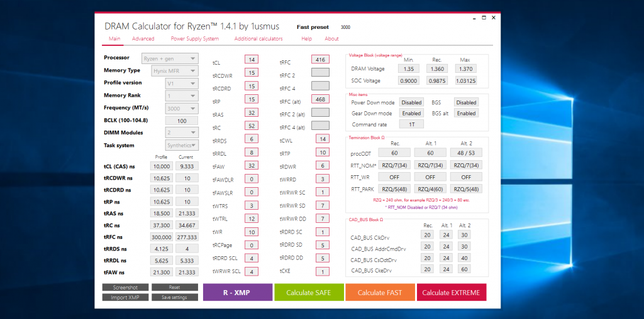Click the tRC value field showing 52
644x319 pixels.
[252, 126]
